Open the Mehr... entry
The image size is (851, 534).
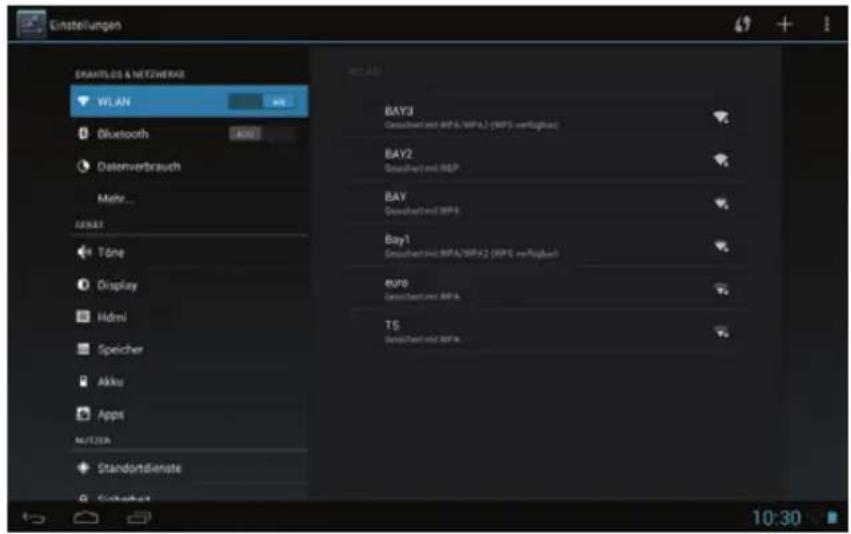189,198
